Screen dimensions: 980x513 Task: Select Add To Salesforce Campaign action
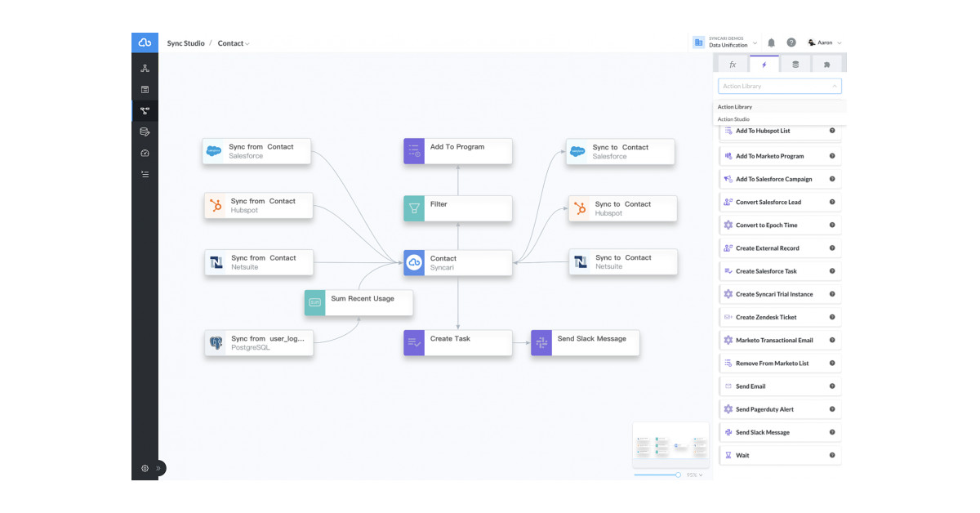tap(780, 179)
